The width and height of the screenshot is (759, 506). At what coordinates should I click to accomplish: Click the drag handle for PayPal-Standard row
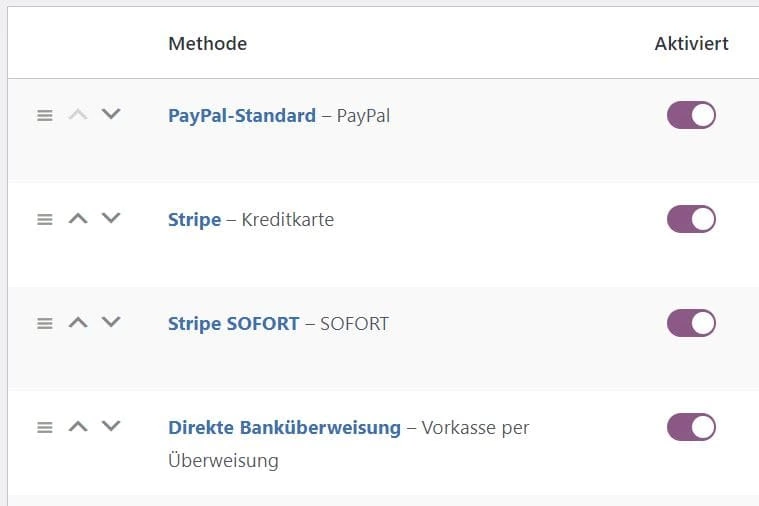point(44,116)
